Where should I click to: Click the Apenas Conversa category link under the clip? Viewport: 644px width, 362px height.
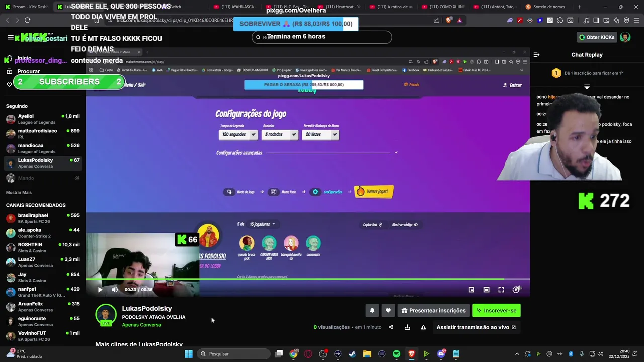(x=141, y=325)
